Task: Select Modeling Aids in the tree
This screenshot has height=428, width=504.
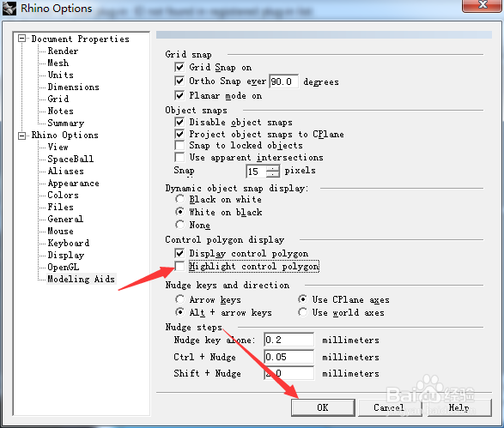Action: (81, 279)
